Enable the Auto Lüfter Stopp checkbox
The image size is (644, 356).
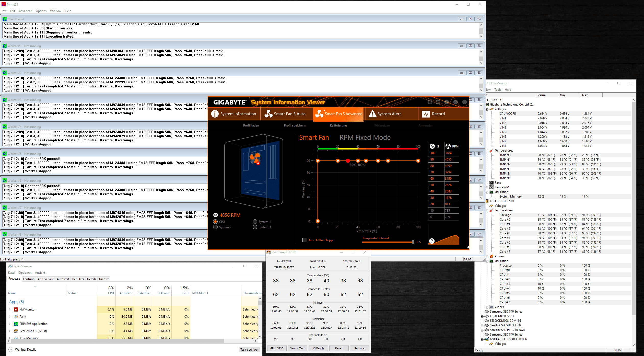[305, 240]
